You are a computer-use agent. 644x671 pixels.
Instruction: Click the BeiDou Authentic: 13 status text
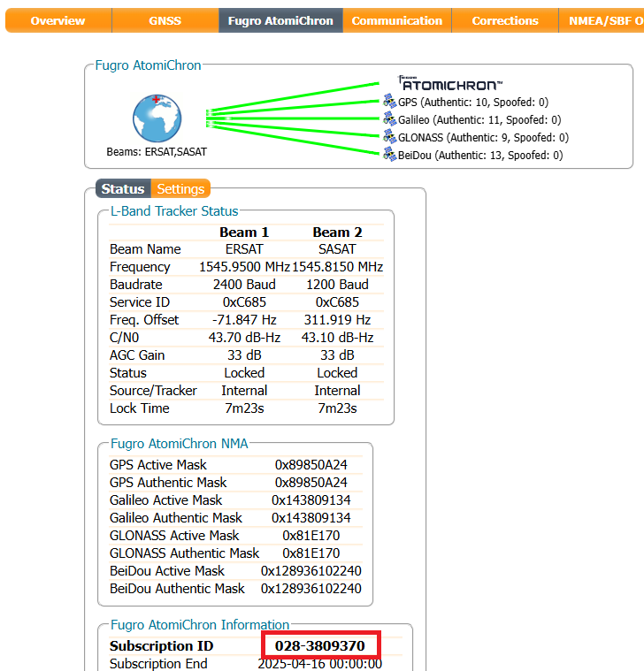480,156
